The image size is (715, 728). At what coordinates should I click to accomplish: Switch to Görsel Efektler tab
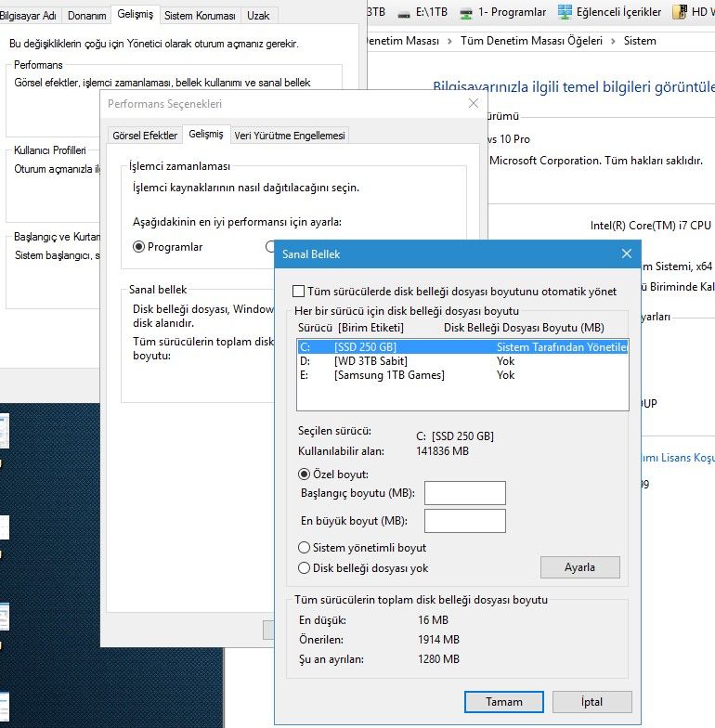145,136
